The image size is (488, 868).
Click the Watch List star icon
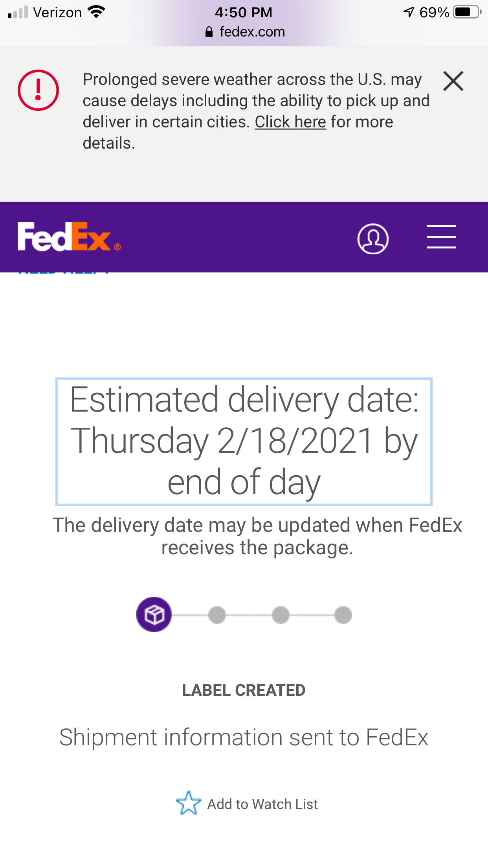point(188,803)
